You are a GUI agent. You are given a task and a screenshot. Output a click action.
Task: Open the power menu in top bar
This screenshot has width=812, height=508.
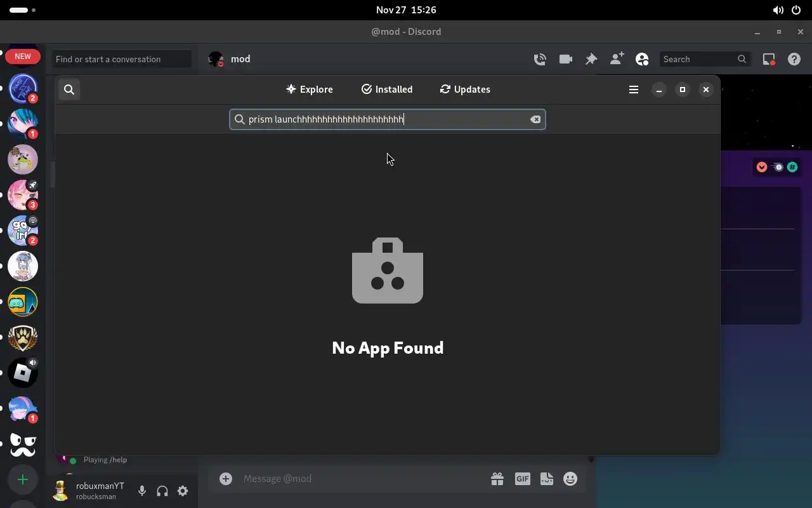(x=797, y=10)
